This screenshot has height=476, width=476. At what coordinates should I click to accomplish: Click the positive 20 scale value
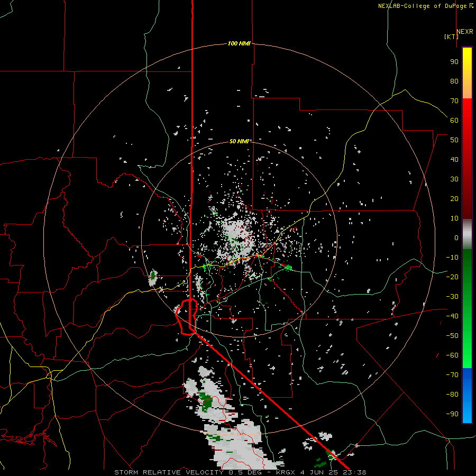coord(454,198)
